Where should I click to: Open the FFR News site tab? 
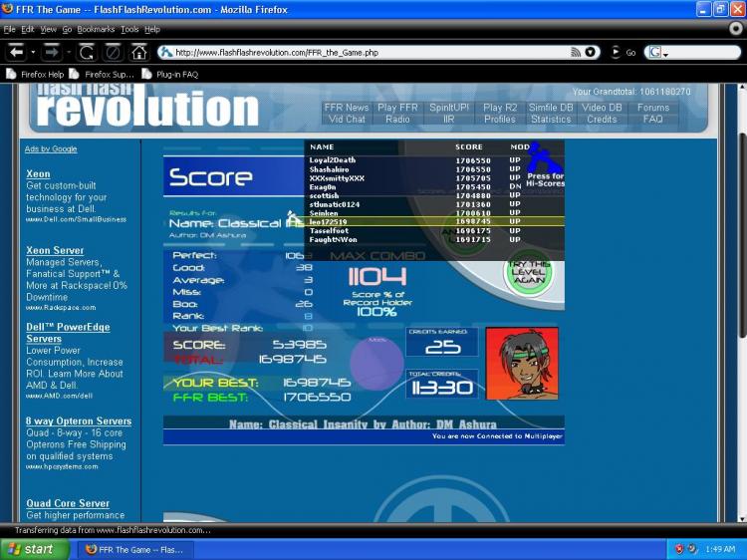(x=347, y=108)
